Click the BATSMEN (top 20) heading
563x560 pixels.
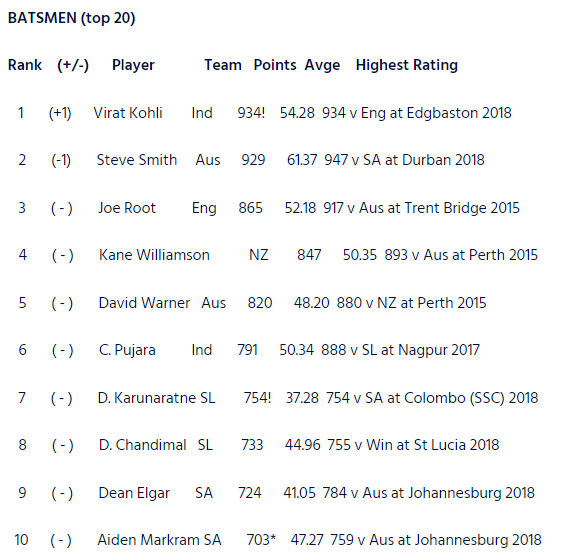point(71,18)
